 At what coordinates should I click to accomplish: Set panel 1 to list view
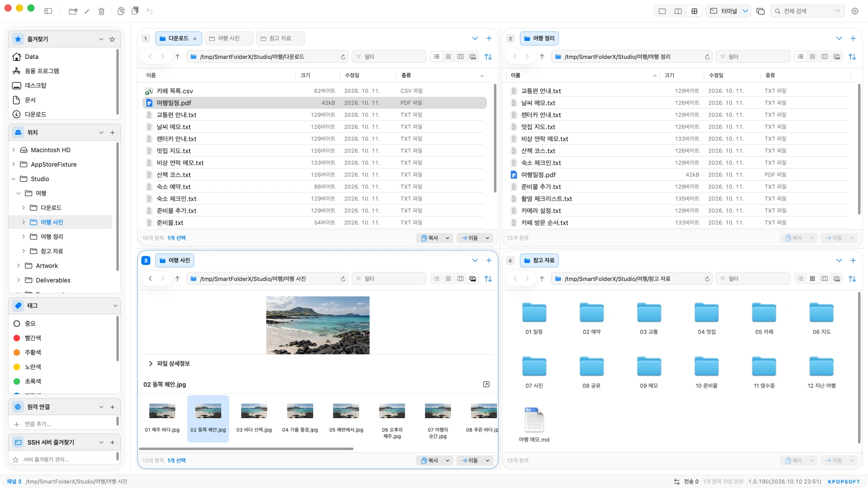click(436, 57)
